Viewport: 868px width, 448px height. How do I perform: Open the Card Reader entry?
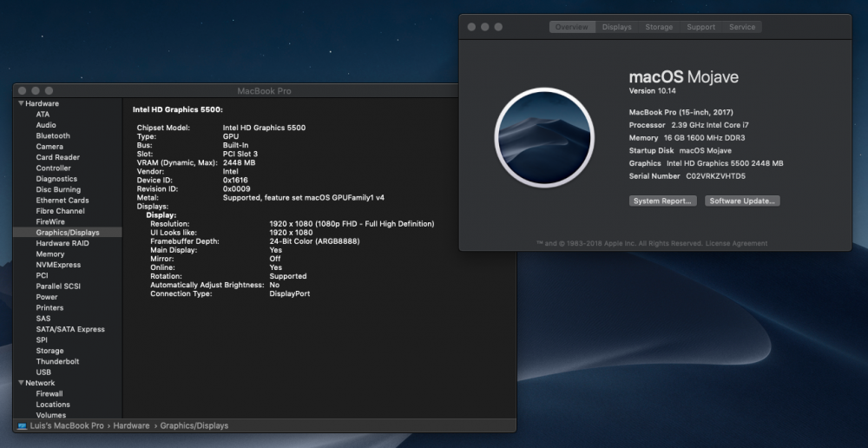(x=57, y=157)
